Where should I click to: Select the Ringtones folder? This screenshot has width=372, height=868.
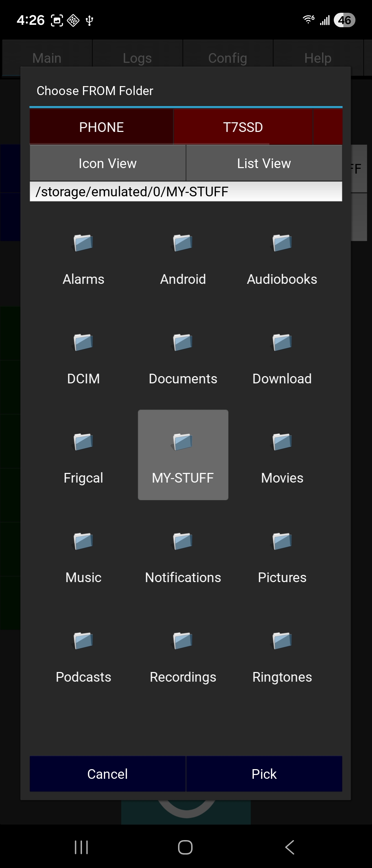tap(282, 657)
